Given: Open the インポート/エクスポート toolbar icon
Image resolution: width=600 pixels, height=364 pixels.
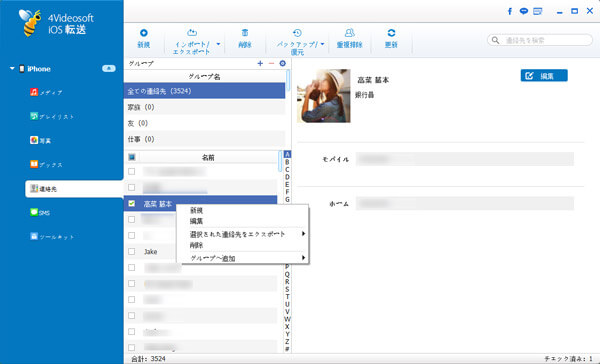Looking at the screenshot, I should coord(192,33).
